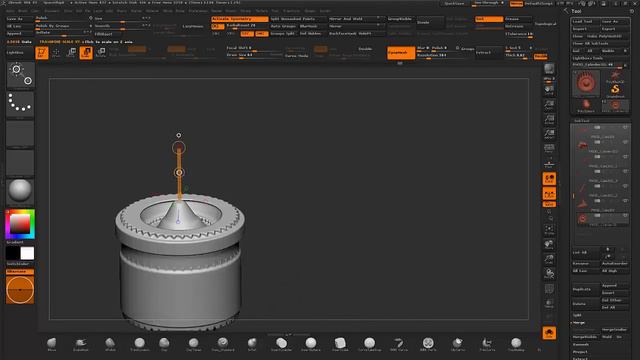640x360 pixels.
Task: Open the Transform menu in menu bar
Action: tap(291, 11)
